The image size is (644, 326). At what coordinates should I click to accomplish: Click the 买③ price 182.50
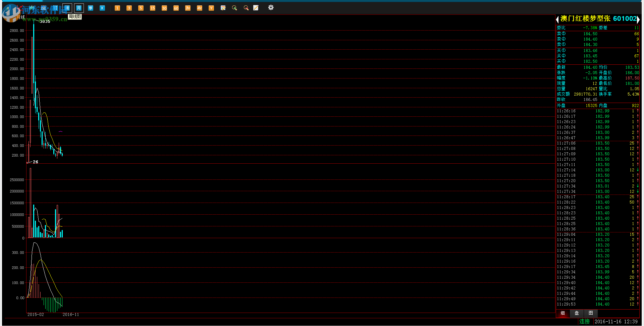click(x=590, y=61)
